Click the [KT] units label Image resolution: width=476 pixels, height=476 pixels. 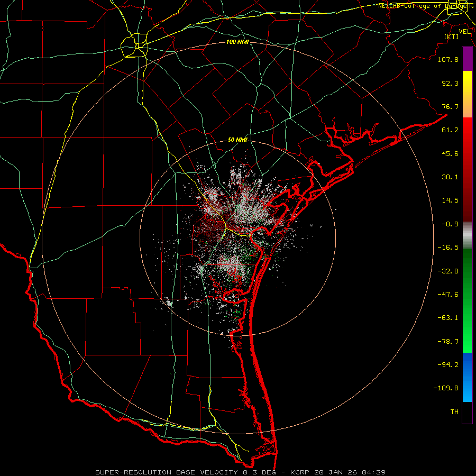click(452, 36)
